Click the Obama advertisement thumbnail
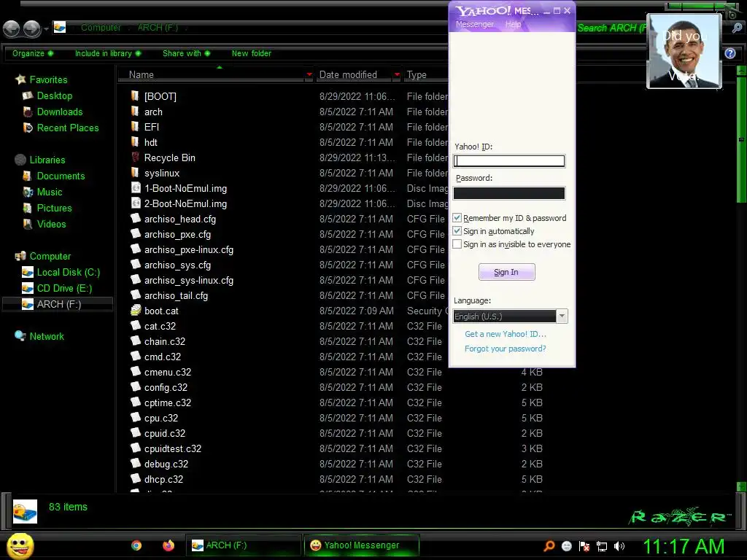Image resolution: width=747 pixels, height=560 pixels. [x=684, y=51]
